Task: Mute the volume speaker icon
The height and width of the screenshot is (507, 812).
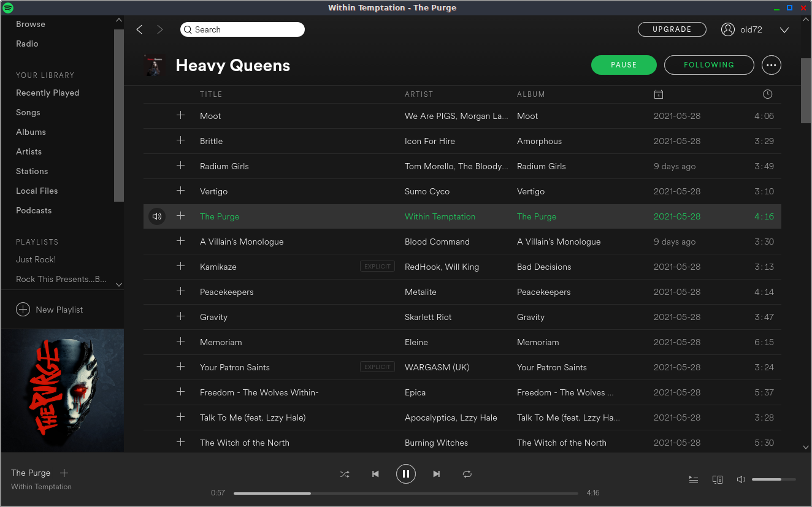Action: 741,479
